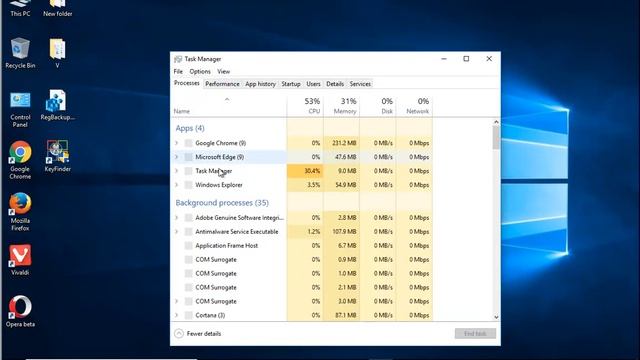Screen dimensions: 640x360
Task: Switch to the App history tab
Action: pyautogui.click(x=260, y=84)
